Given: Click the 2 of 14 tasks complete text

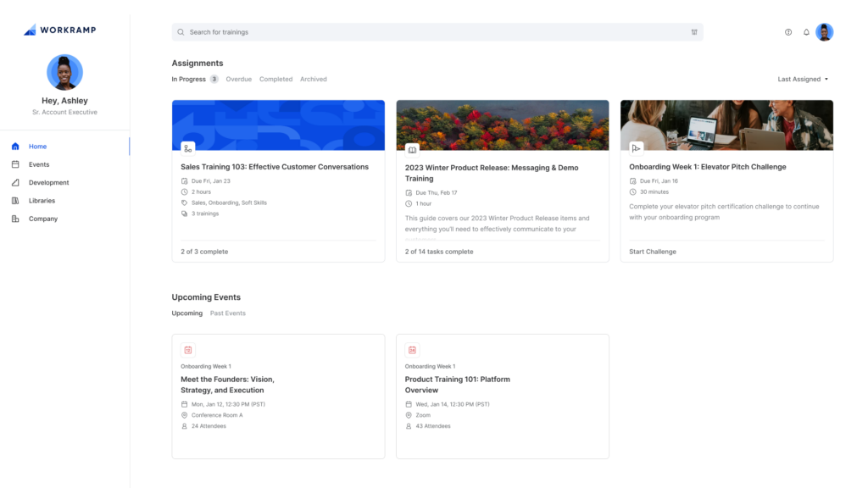Looking at the screenshot, I should click(439, 252).
